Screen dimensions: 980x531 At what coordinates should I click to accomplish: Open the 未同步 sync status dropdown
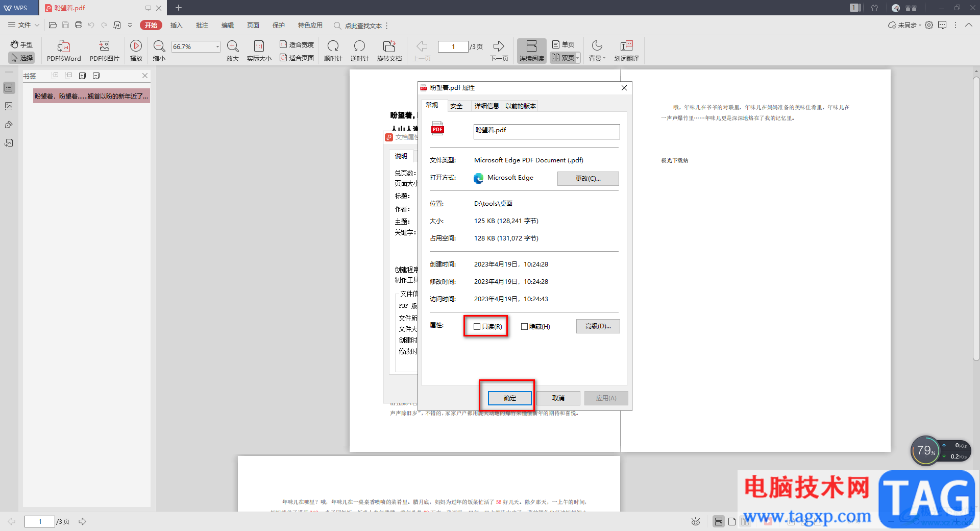point(904,25)
